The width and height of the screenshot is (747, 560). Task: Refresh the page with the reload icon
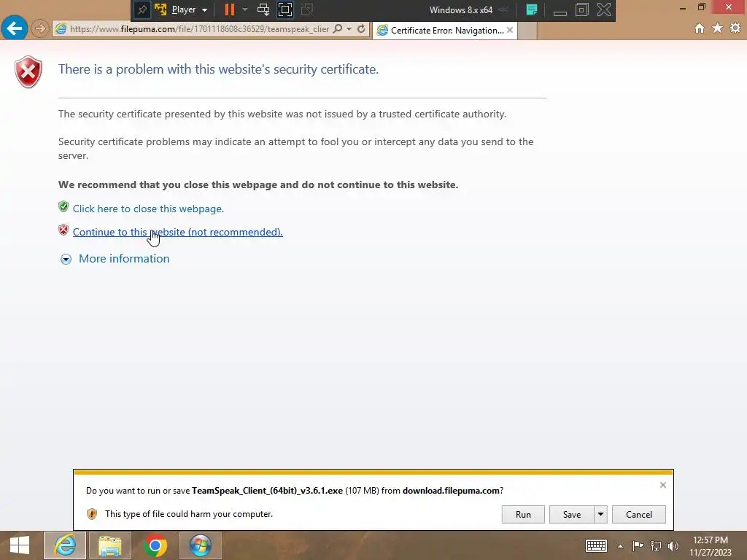[361, 29]
